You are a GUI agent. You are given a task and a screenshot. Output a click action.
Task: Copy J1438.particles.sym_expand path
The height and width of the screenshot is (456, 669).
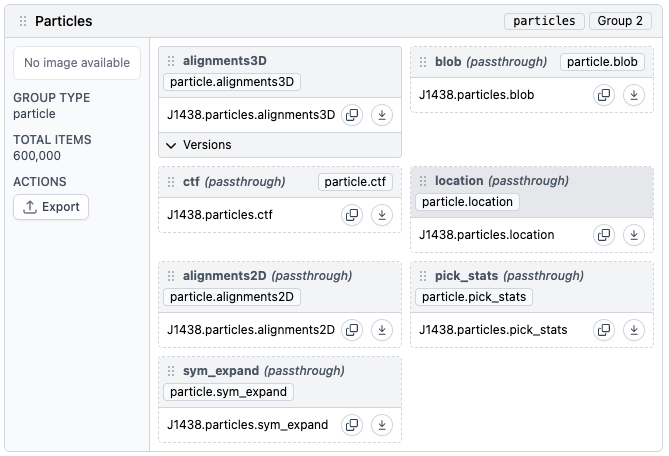point(352,425)
